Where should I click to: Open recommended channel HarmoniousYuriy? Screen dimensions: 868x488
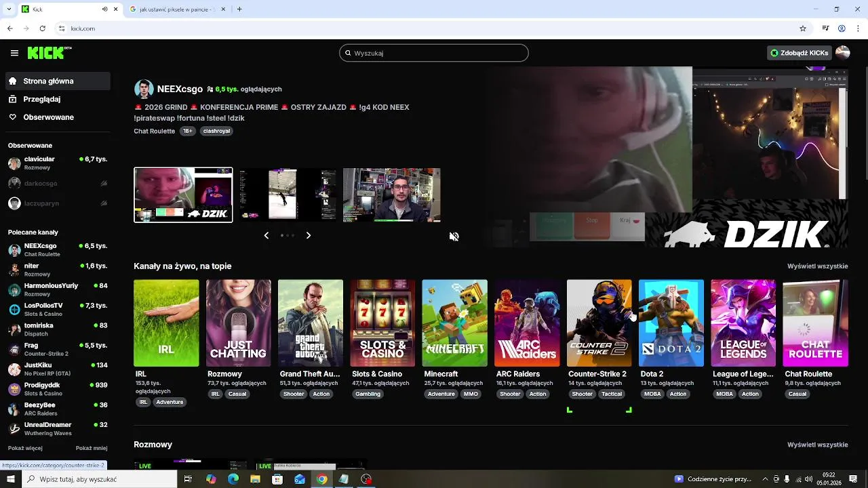pyautogui.click(x=58, y=290)
